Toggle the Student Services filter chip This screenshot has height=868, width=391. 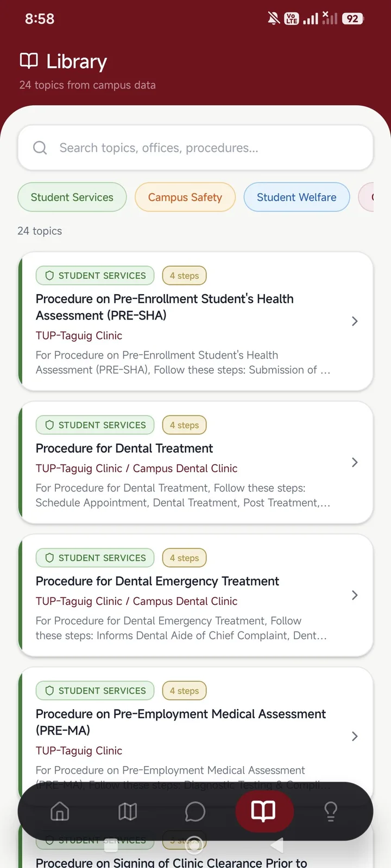click(x=72, y=197)
